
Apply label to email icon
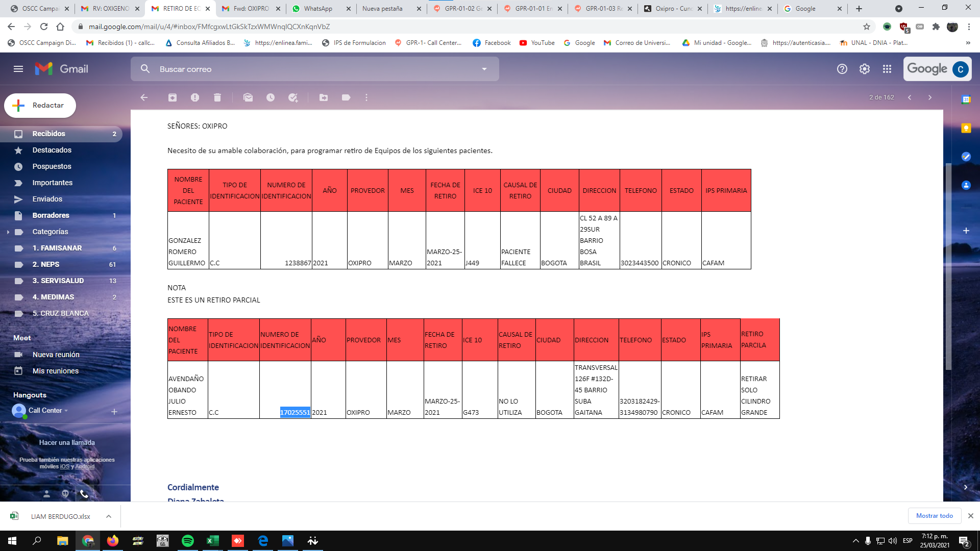click(346, 97)
